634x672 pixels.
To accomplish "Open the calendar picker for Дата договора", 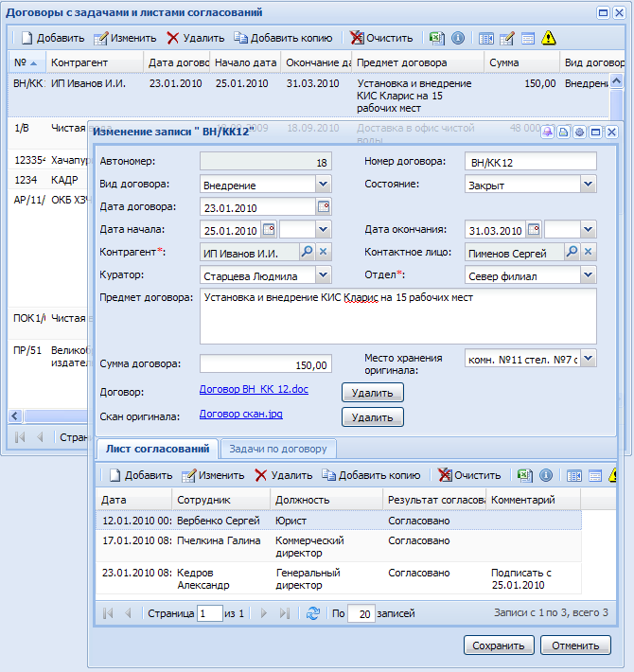I will [x=324, y=206].
